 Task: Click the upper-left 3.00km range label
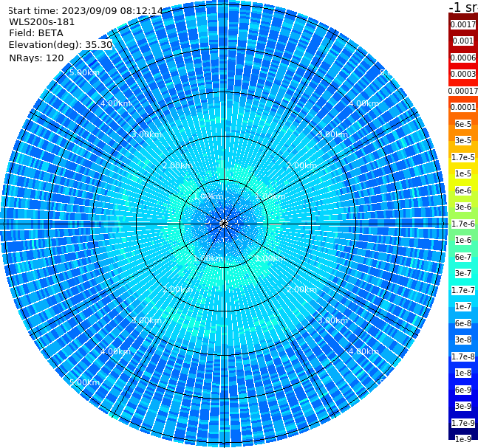146,134
